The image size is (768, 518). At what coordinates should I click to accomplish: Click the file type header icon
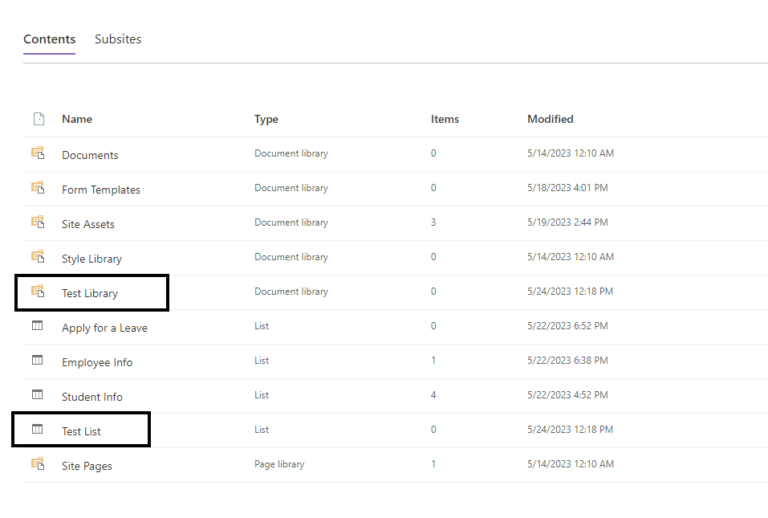point(39,119)
